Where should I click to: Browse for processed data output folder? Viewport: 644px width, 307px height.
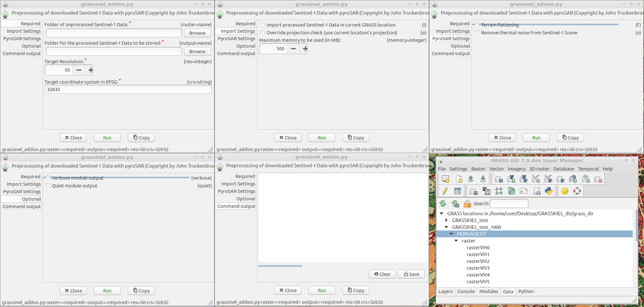[x=197, y=52]
